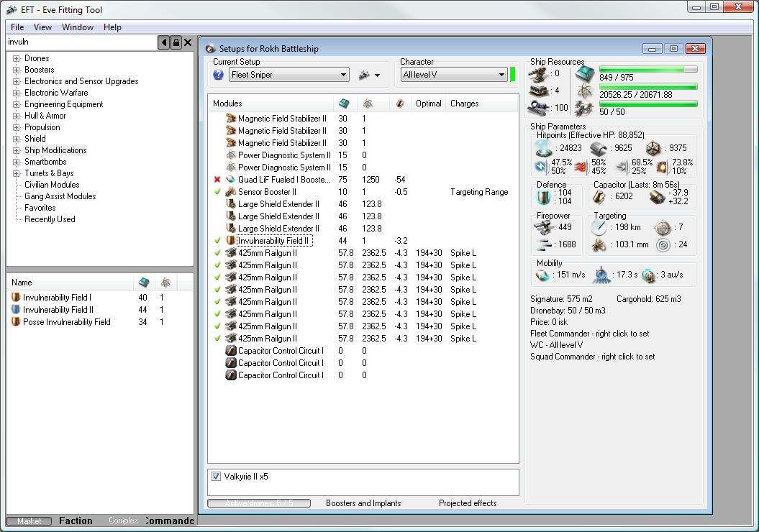Expand the Ship Modifications tree node
This screenshot has height=532, width=759.
[x=16, y=150]
